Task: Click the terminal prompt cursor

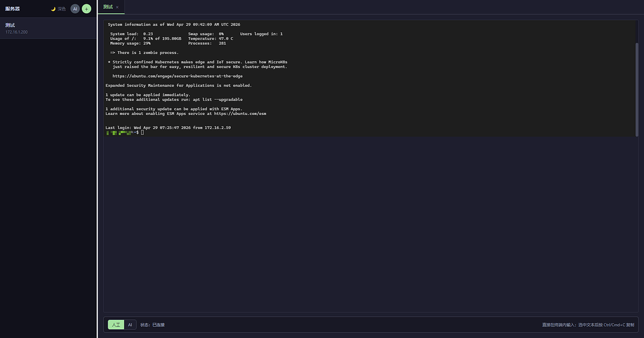Action: [143, 133]
